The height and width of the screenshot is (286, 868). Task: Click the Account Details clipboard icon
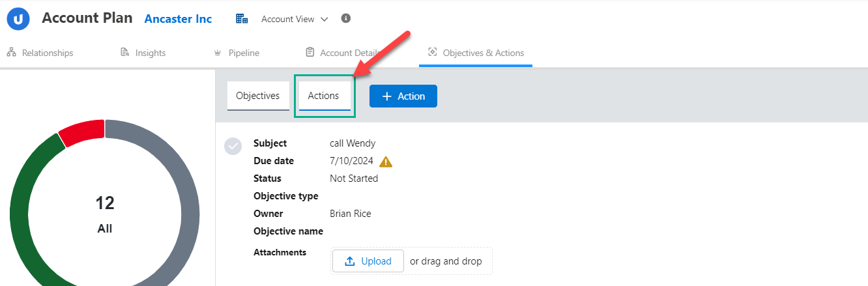click(310, 53)
